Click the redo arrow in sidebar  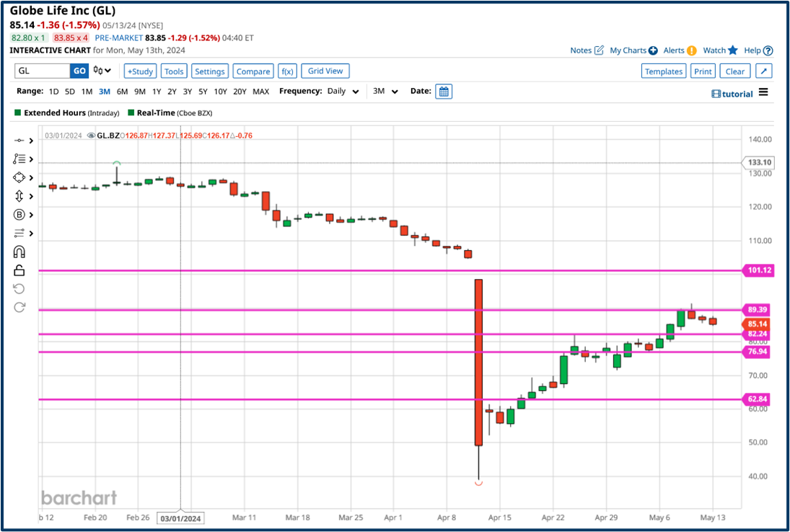pyautogui.click(x=19, y=307)
